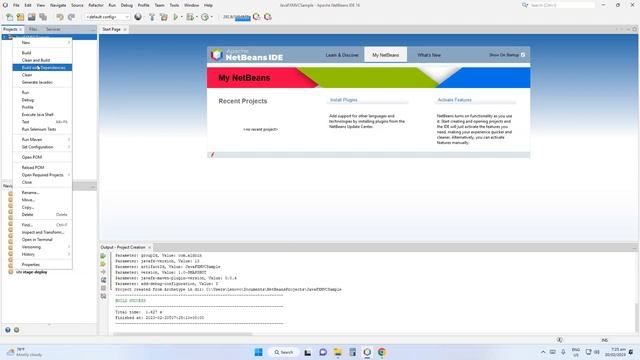This screenshot has height=360, width=640.
Task: Click the last icon in the main toolbar
Action: click(268, 17)
